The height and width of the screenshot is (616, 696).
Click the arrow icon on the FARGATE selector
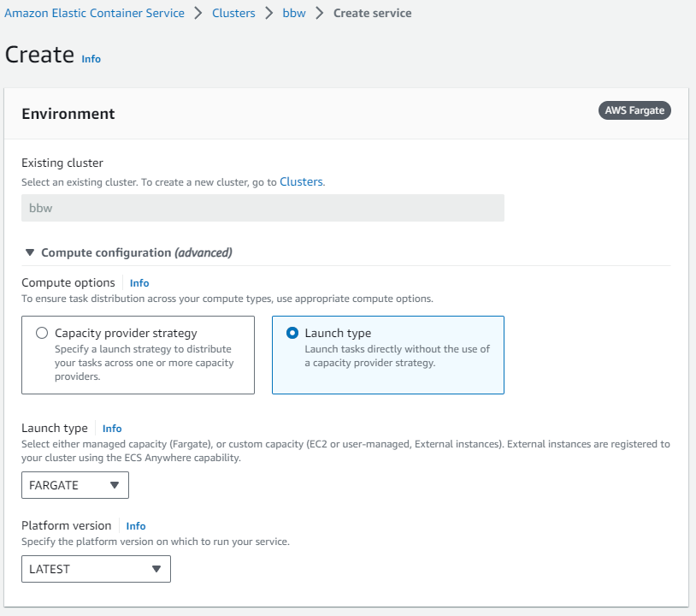[x=115, y=485]
